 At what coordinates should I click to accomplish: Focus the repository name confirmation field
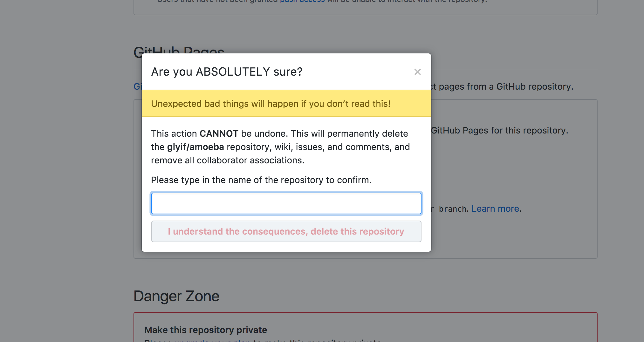coord(286,203)
